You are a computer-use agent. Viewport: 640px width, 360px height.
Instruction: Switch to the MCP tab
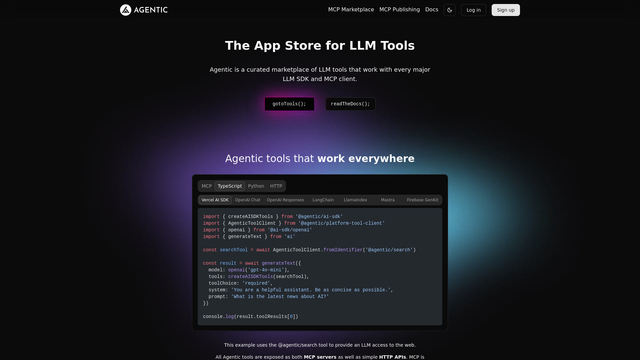tap(207, 186)
